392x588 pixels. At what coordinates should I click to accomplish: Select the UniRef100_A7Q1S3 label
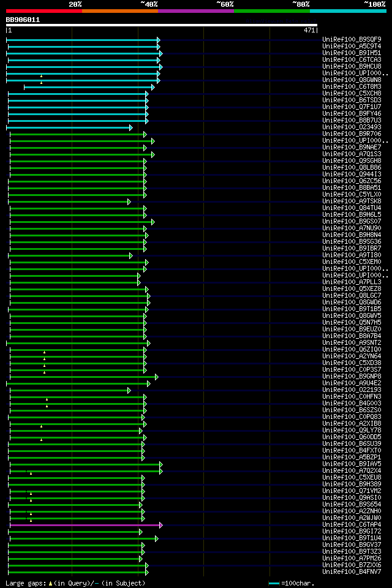(352, 154)
